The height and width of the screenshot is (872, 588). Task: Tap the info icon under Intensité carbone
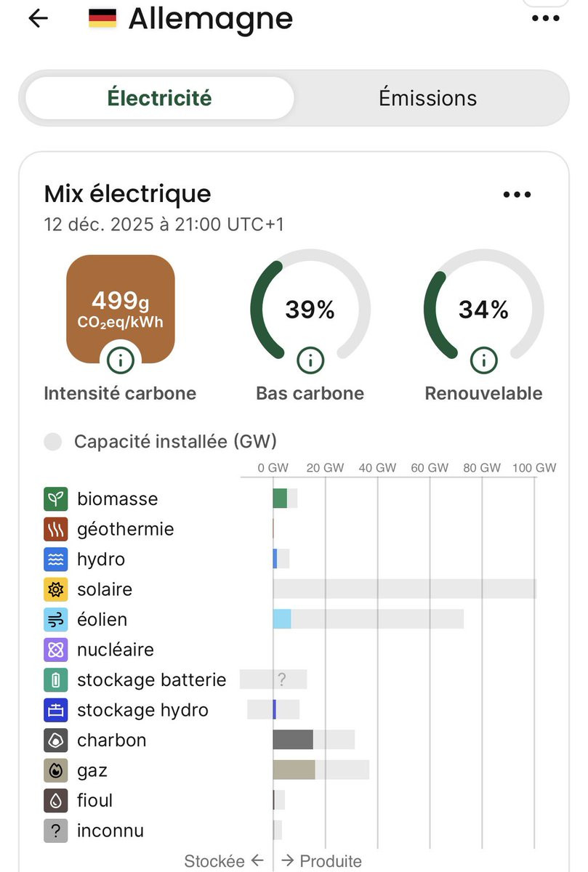click(x=121, y=359)
